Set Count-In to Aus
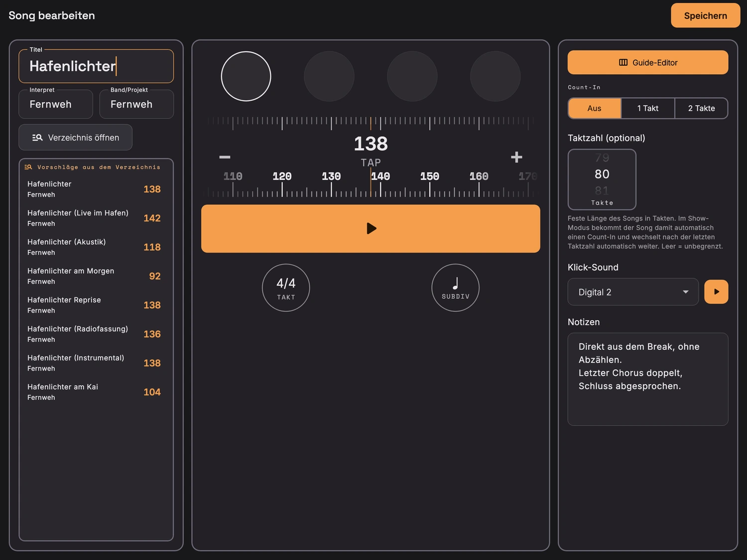The image size is (747, 560). (x=595, y=108)
